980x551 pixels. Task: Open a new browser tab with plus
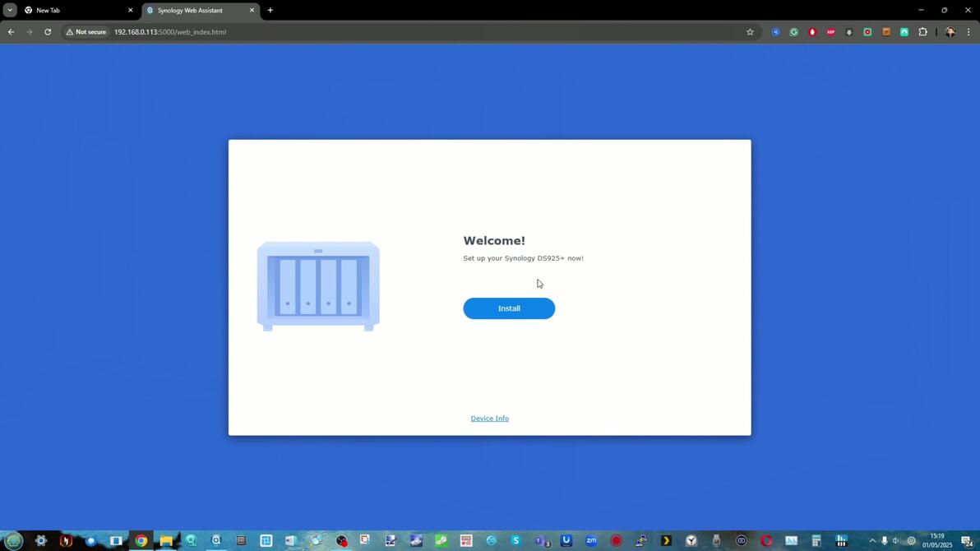(x=270, y=10)
